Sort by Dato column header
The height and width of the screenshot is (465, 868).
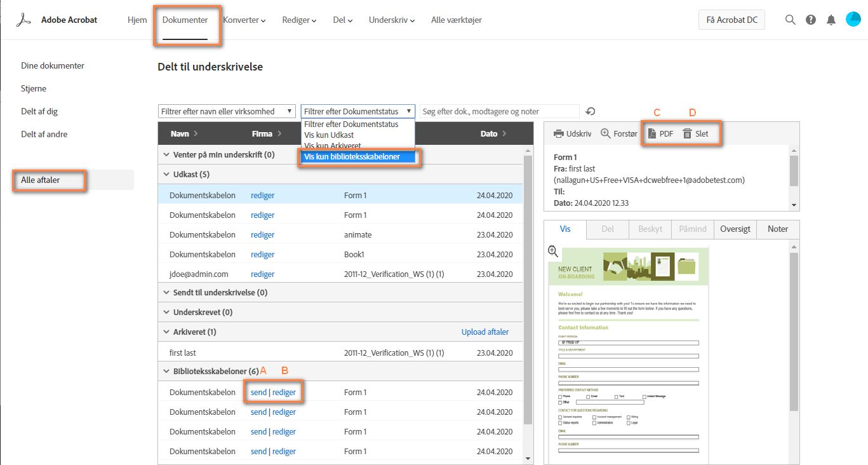pos(493,133)
